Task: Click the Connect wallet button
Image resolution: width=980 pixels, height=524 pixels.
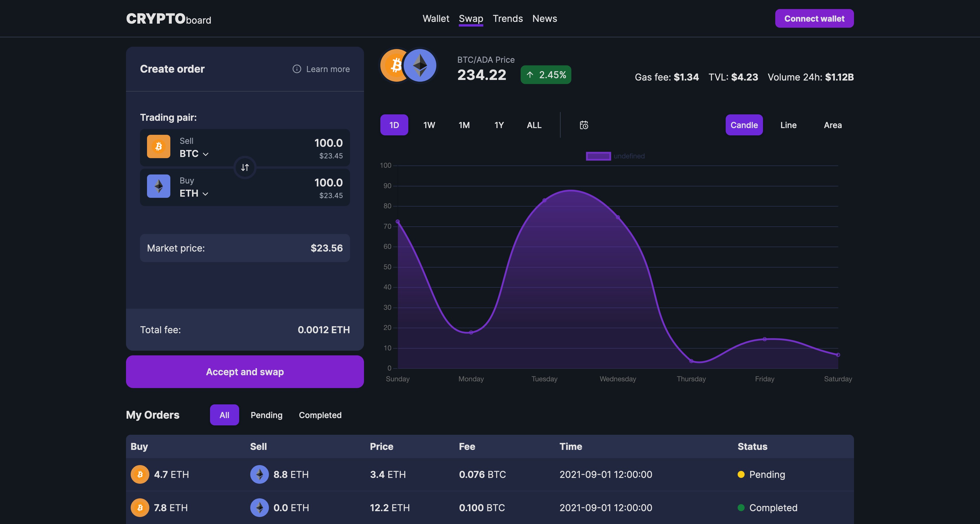Action: click(815, 19)
